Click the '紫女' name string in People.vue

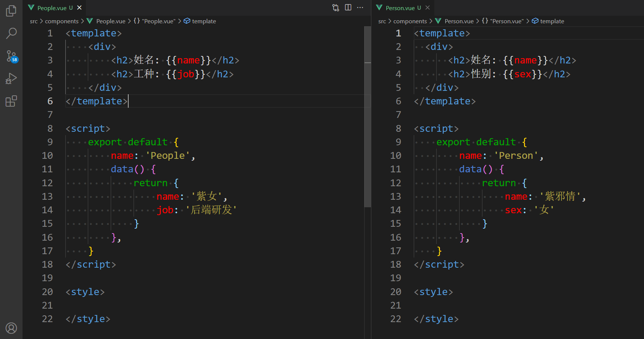pos(207,197)
